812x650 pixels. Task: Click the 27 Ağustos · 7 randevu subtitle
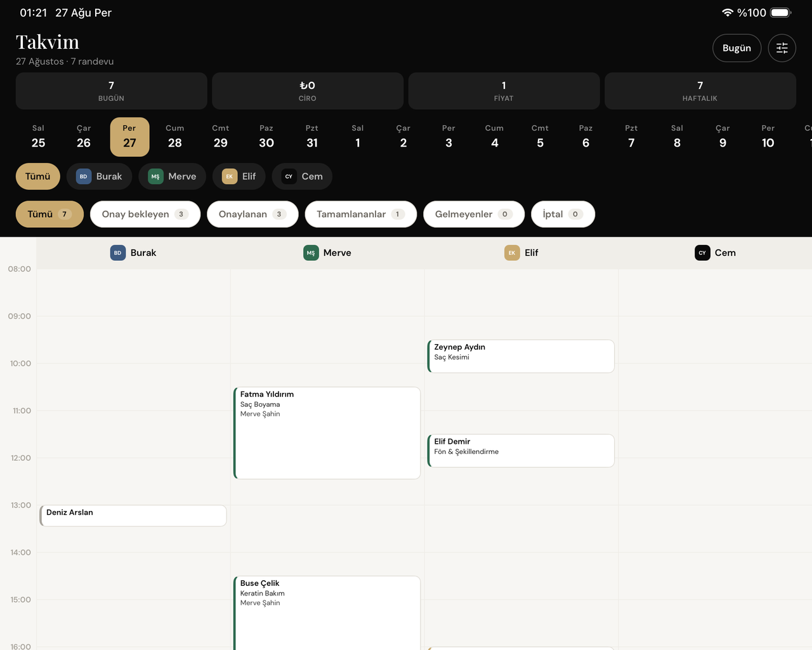65,62
